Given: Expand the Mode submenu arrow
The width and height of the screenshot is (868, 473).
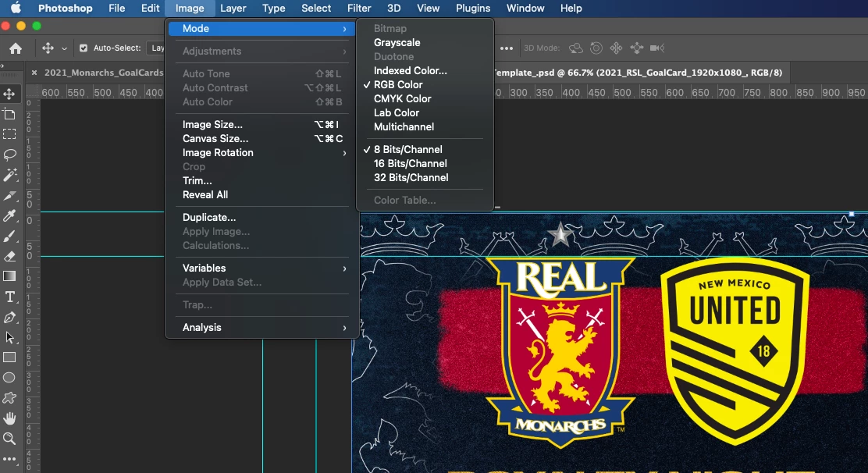Looking at the screenshot, I should pos(344,29).
